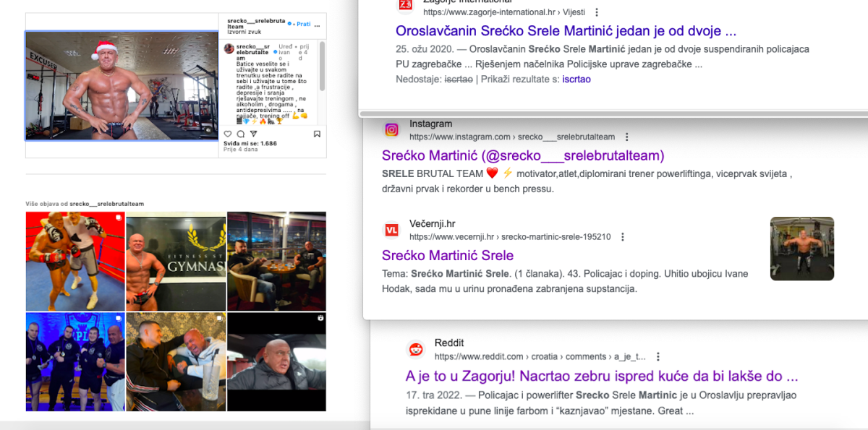The width and height of the screenshot is (868, 430).
Task: Click the profile avatar beside the caption
Action: (x=229, y=48)
